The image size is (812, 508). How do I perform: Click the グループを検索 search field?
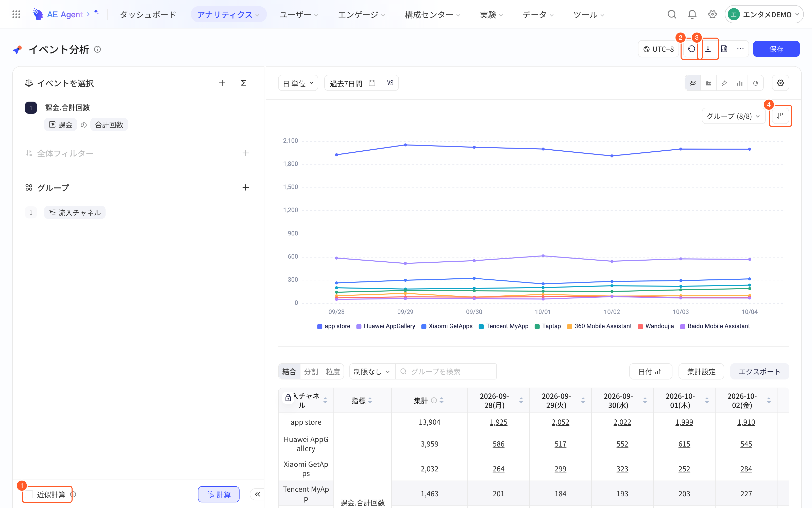[446, 372]
